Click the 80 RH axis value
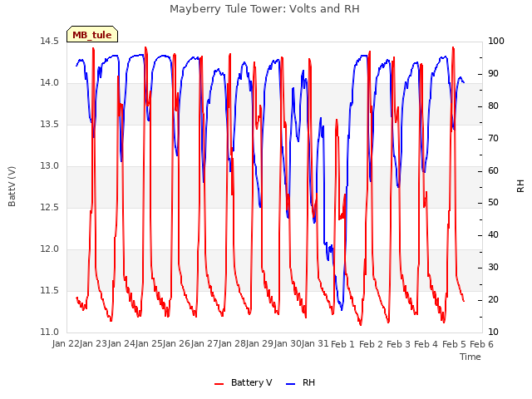 [493, 106]
